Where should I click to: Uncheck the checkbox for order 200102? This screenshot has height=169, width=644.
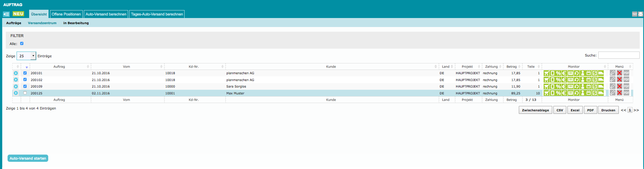pos(25,80)
